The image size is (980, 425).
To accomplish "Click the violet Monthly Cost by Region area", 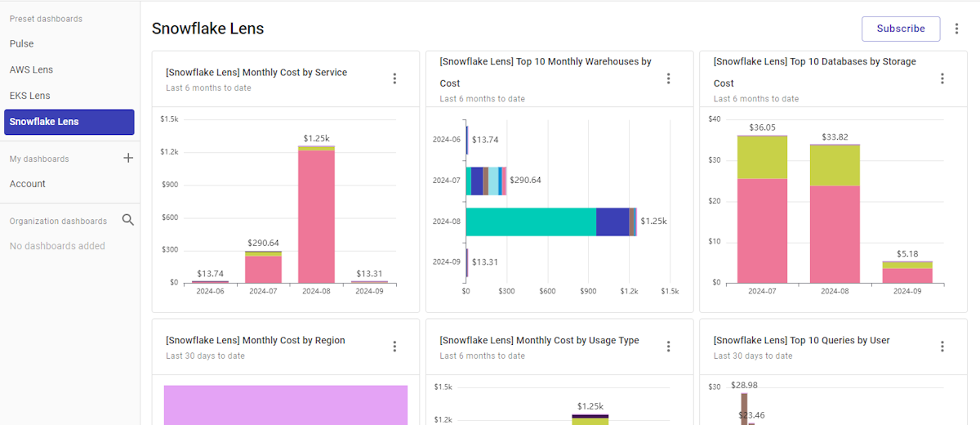I will click(286, 405).
